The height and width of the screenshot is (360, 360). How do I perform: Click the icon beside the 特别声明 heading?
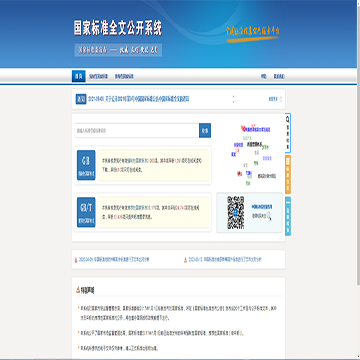coord(78,290)
